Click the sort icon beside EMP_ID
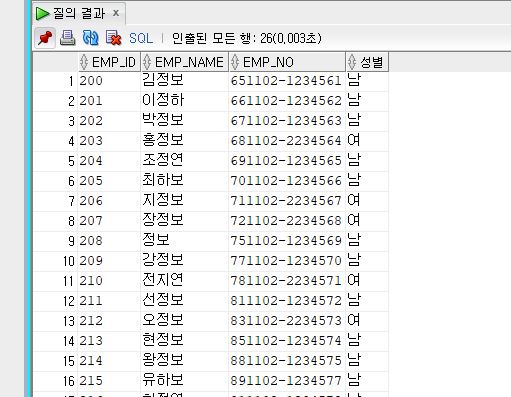This screenshot has height=397, width=511. tap(84, 62)
